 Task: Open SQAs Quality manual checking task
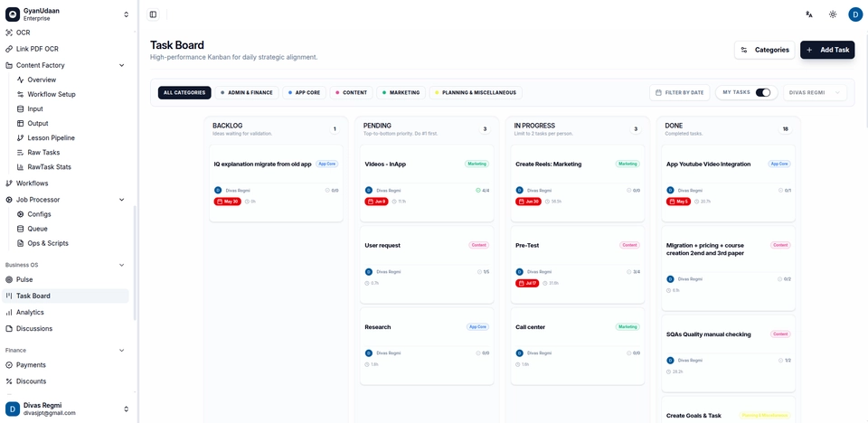729,352
